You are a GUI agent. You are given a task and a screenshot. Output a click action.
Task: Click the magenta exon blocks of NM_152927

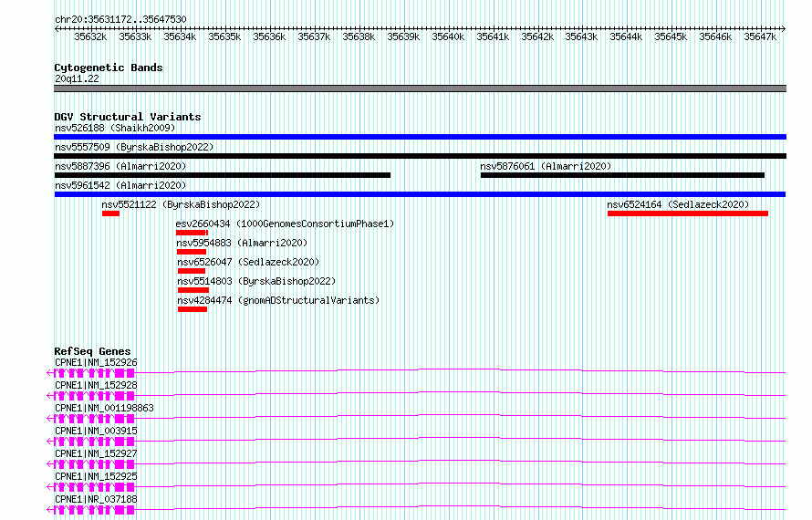point(94,464)
